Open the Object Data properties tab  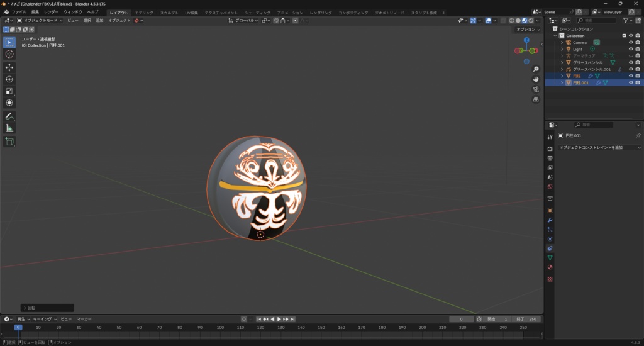coord(550,258)
